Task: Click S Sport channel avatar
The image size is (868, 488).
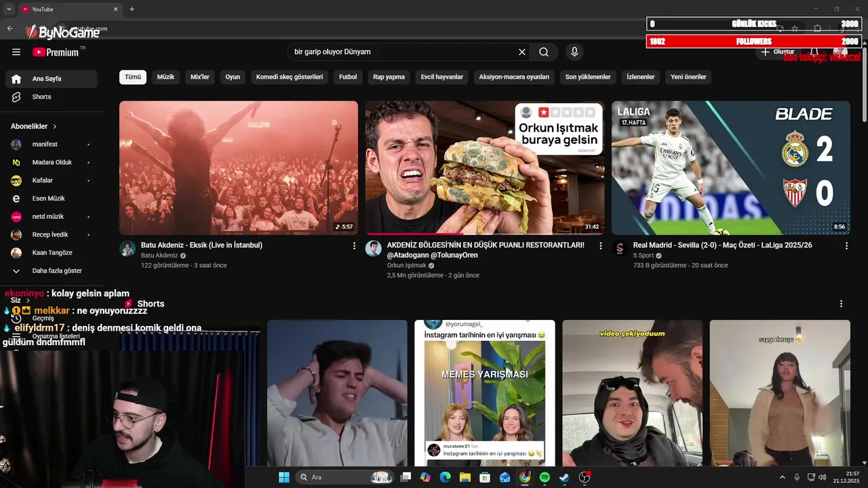Action: pos(620,248)
